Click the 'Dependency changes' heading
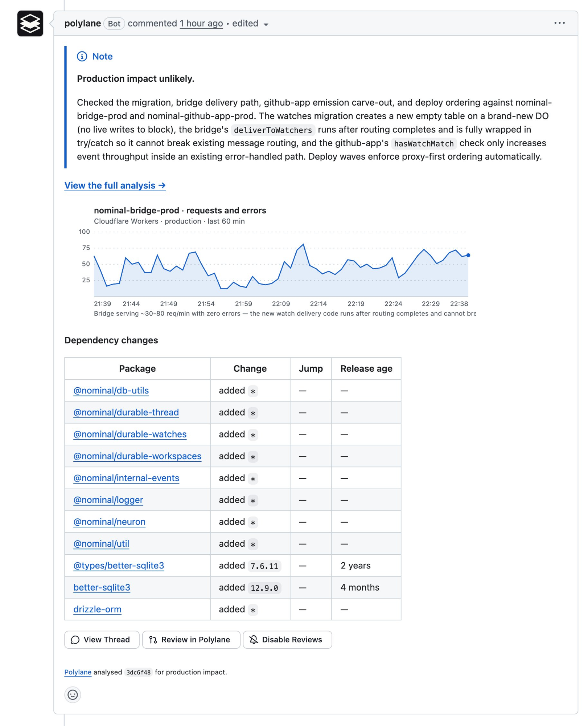Image resolution: width=588 pixels, height=726 pixels. pos(111,340)
